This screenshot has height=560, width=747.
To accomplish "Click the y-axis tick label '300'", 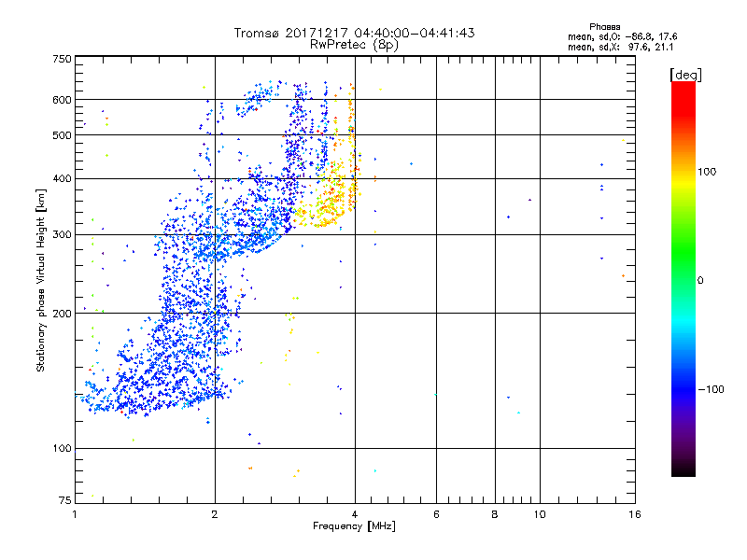I will pos(62,235).
